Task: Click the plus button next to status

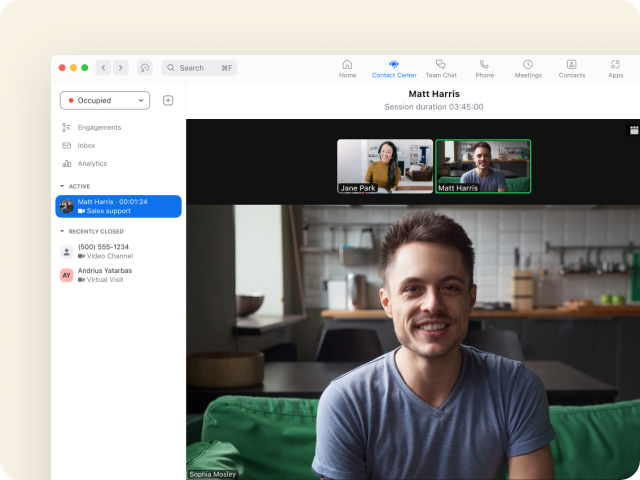Action: point(168,100)
